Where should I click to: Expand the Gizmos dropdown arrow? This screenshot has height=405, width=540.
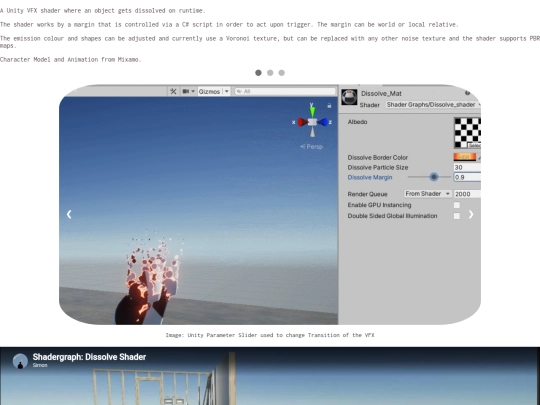point(227,91)
